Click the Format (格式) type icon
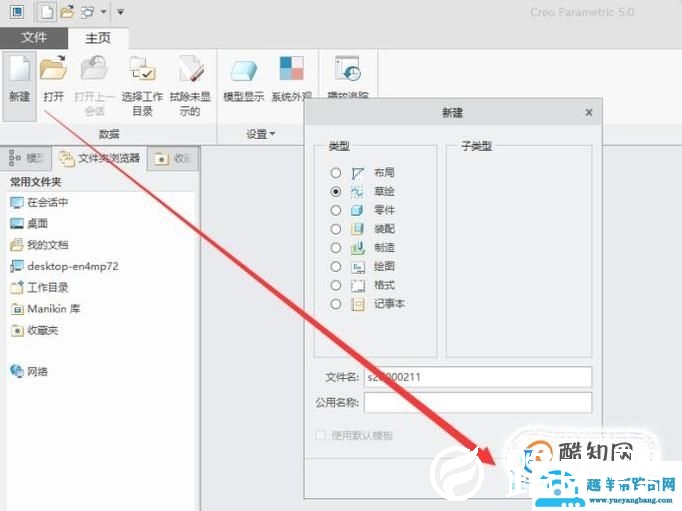 (x=358, y=285)
